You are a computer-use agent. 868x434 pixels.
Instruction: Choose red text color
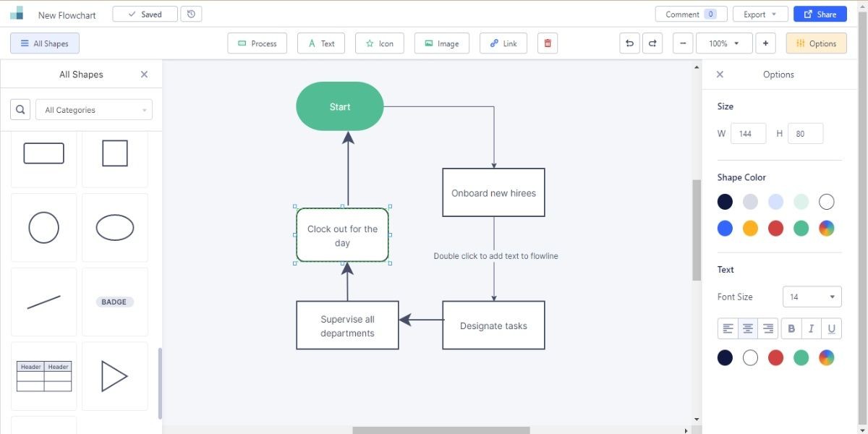point(775,357)
